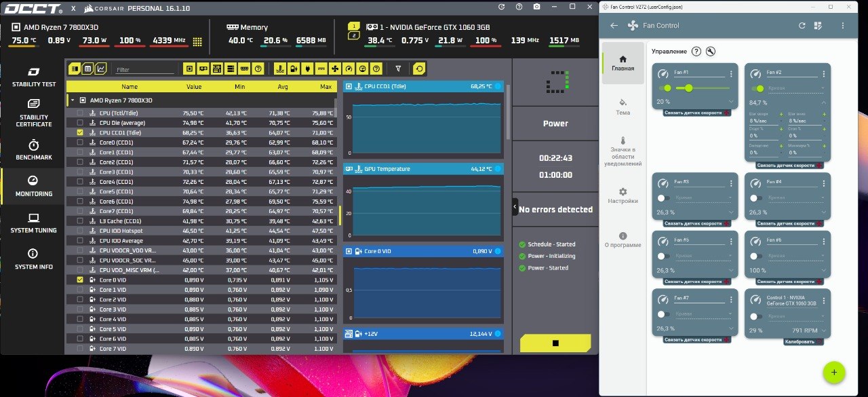Open the Fan #7 card's three-dot menu
The width and height of the screenshot is (868, 397).
(x=731, y=300)
